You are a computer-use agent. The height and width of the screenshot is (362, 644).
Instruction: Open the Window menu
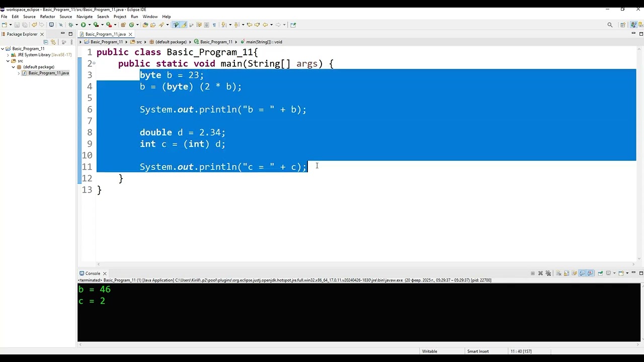point(150,17)
